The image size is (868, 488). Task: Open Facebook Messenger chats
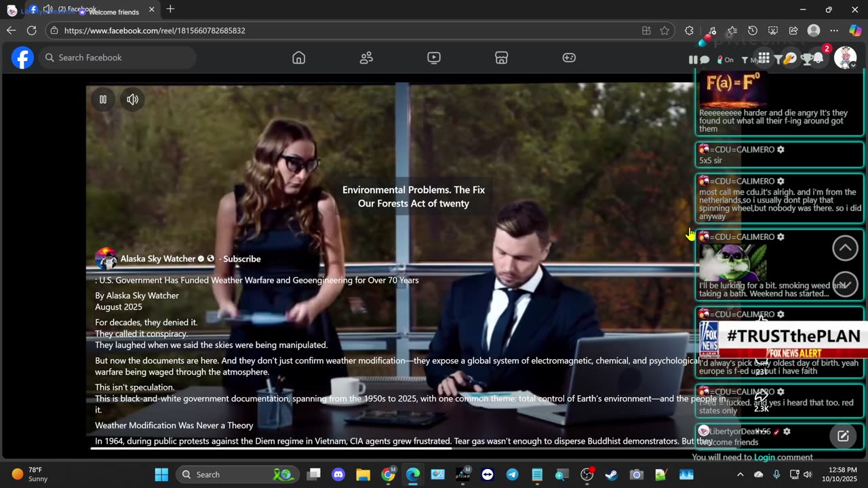[791, 59]
